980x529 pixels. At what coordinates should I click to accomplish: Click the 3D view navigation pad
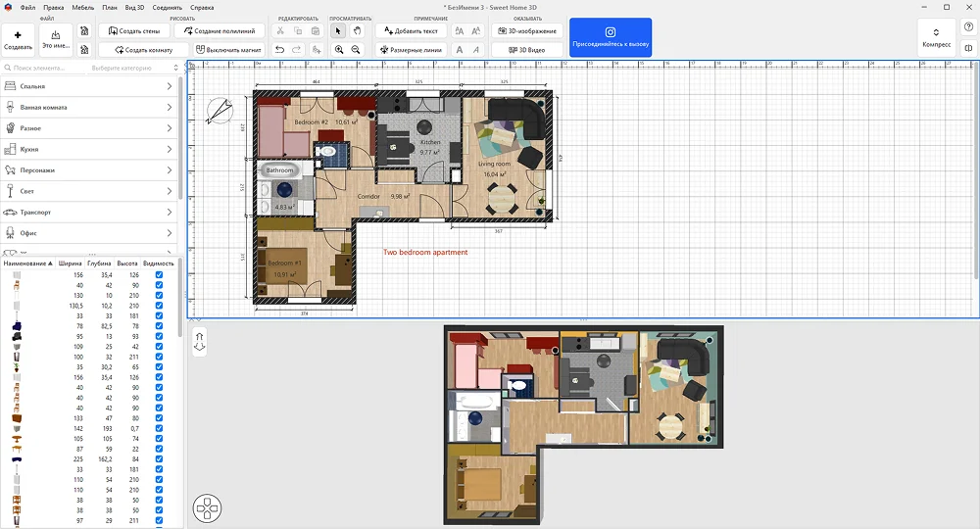pyautogui.click(x=208, y=507)
